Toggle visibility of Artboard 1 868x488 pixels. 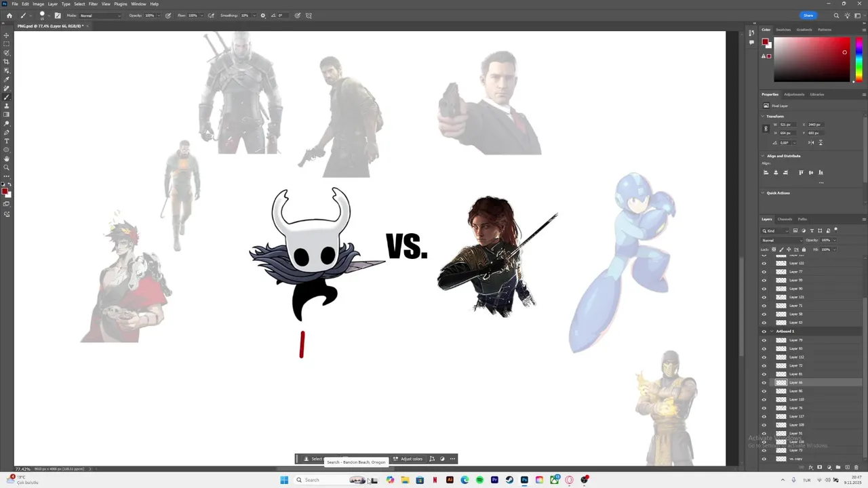(x=764, y=331)
